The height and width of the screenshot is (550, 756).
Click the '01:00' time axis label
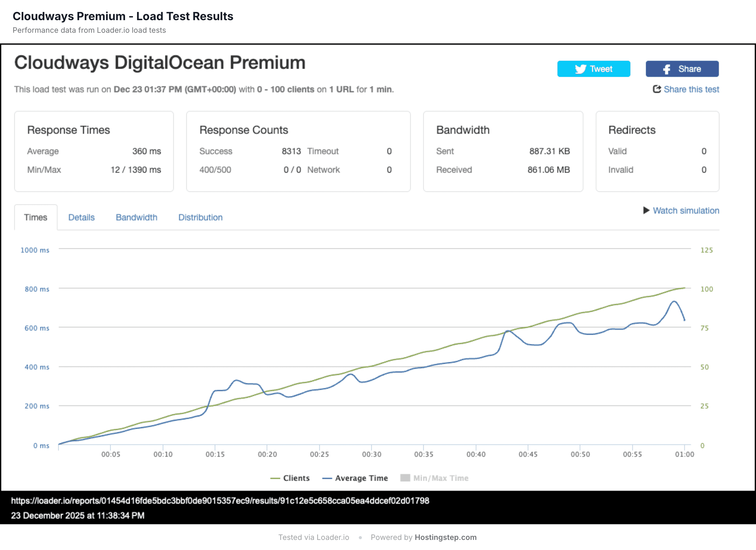[685, 454]
